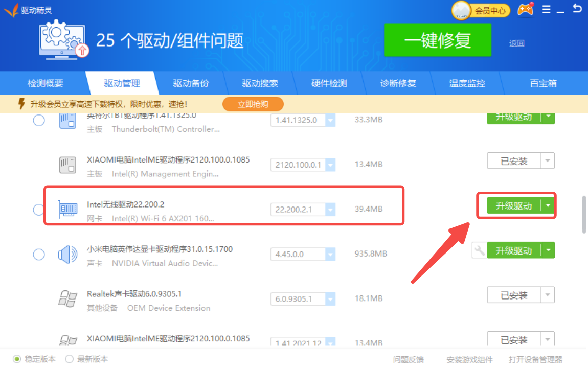Click the 驱动精灵 logo at top left

tap(25, 9)
